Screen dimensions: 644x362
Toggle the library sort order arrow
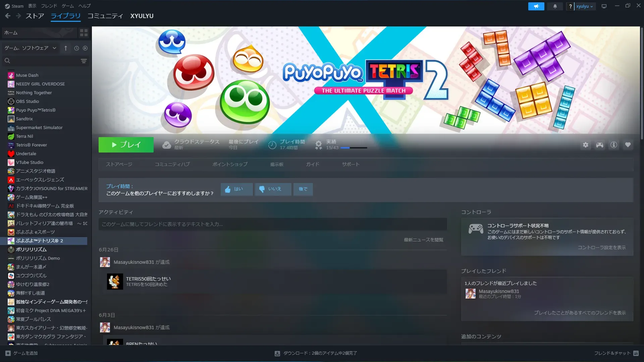click(x=66, y=48)
